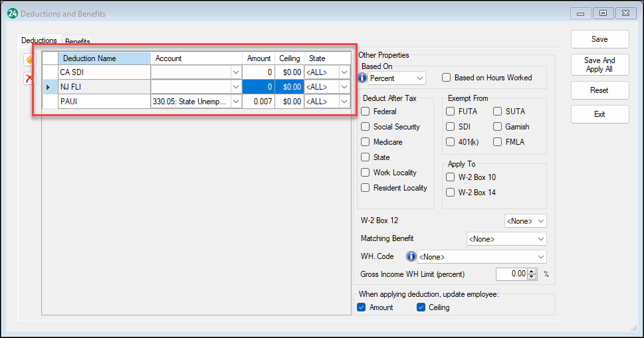Image resolution: width=644 pixels, height=338 pixels.
Task: Toggle the W-2 Box 14 checkbox
Action: pyautogui.click(x=451, y=193)
